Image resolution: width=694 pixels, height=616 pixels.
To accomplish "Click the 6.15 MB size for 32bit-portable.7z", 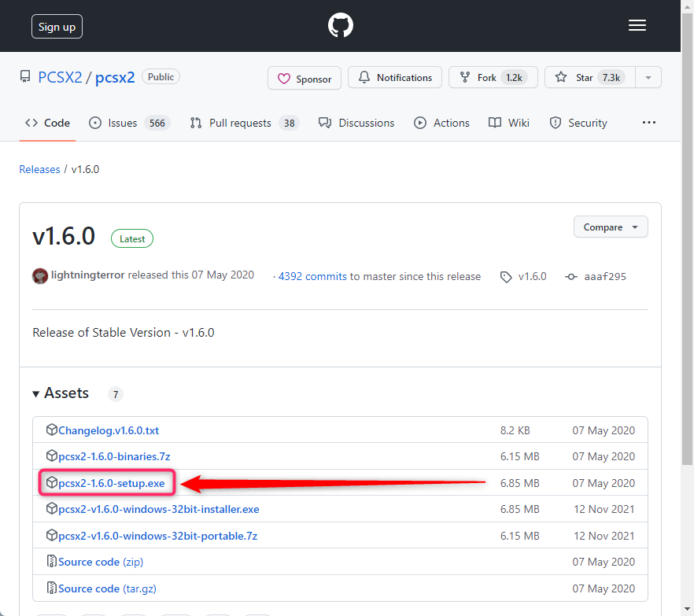I will (519, 536).
